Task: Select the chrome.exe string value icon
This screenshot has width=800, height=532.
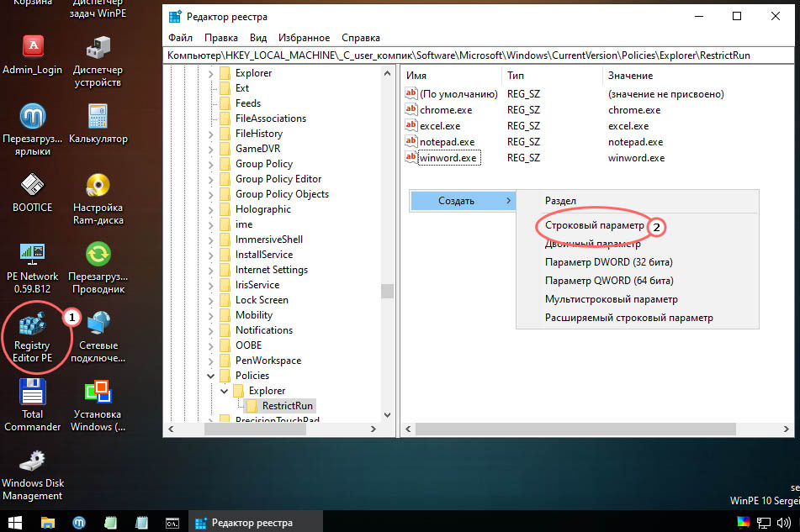Action: click(x=411, y=109)
